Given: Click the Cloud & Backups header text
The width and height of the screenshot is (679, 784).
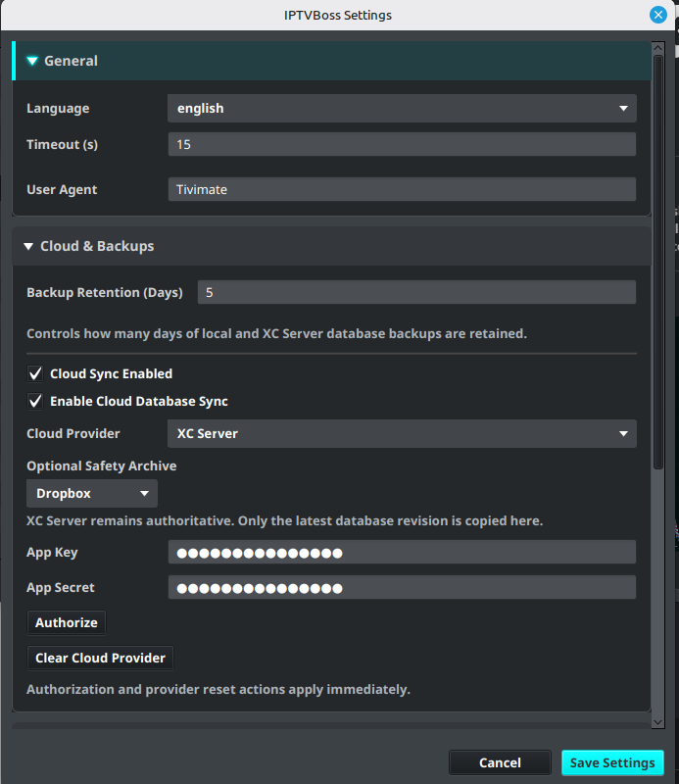Looking at the screenshot, I should click(97, 246).
